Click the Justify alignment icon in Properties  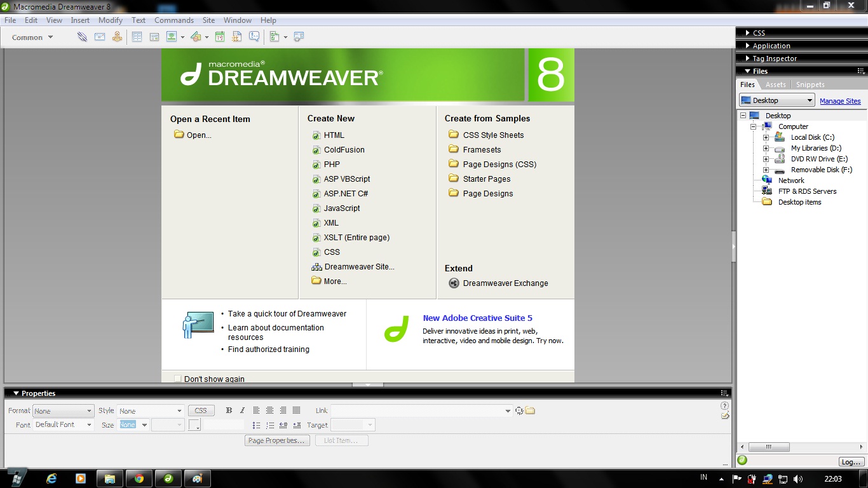[x=295, y=410]
